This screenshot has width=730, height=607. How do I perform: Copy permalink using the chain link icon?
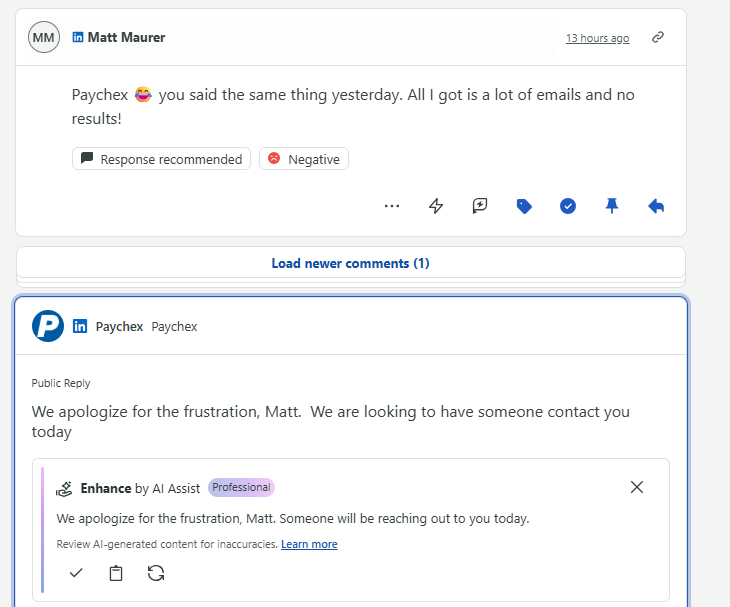(658, 38)
